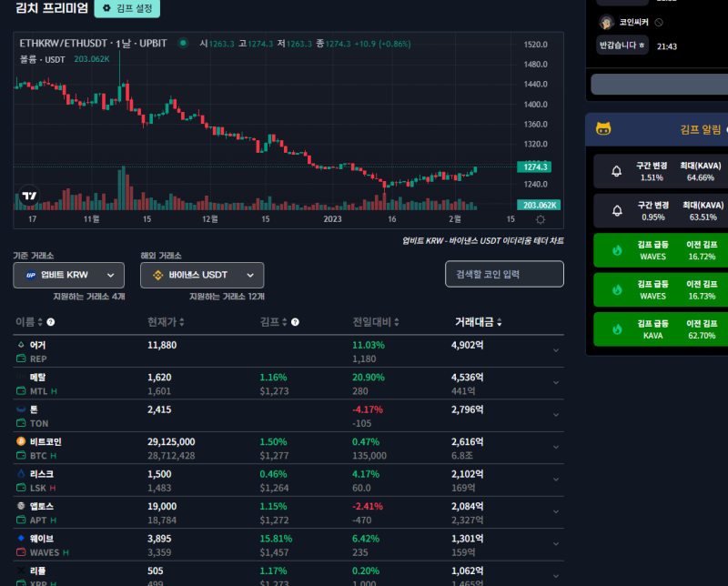Click the wallet icon beside LSK
Viewport: 728px width, 586px height.
[x=21, y=488]
